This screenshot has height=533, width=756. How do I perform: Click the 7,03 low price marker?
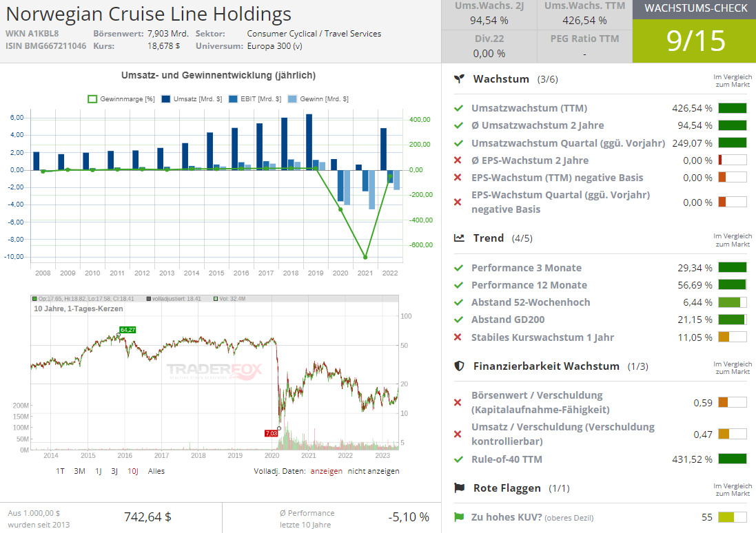(x=272, y=433)
